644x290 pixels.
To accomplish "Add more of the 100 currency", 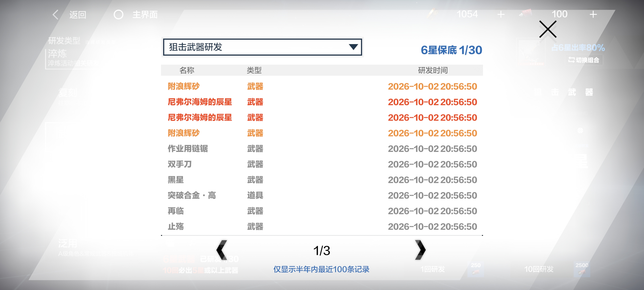I will (593, 14).
